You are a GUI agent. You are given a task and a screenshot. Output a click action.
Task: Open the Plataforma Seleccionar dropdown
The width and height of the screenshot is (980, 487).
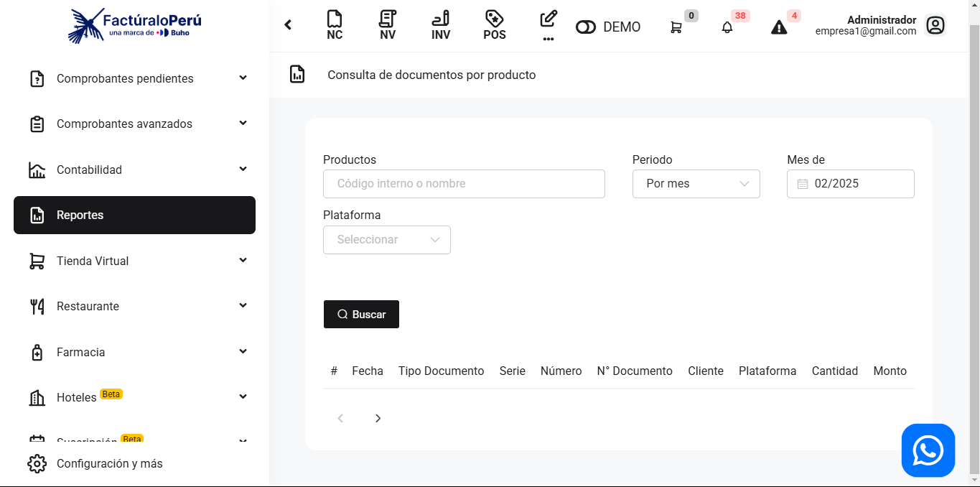tap(387, 240)
